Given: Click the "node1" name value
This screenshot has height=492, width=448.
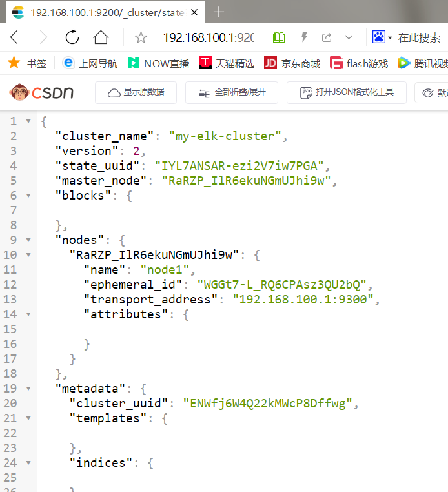Looking at the screenshot, I should (165, 270).
